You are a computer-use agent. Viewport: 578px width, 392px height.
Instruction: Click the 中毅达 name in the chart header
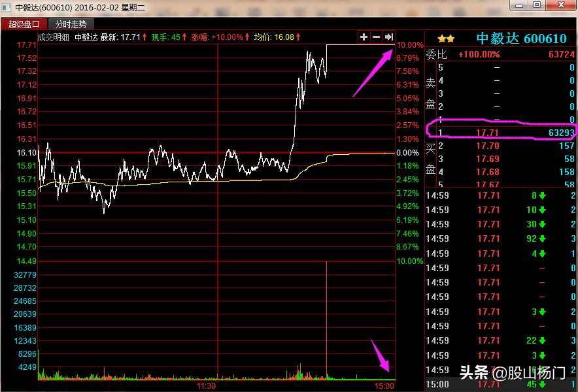point(86,37)
